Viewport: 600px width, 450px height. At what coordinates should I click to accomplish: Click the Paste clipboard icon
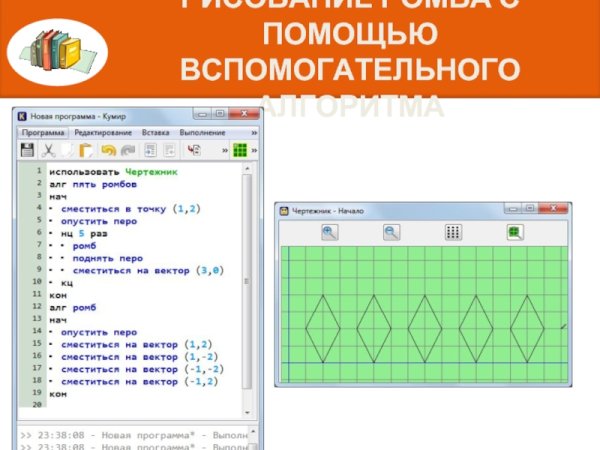[86, 150]
